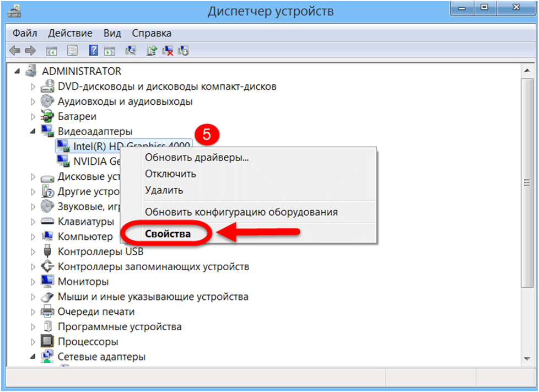Screen dimensions: 539x392
Task: Click the display adapter icon beside Видеоадаптеры
Action: 47,131
